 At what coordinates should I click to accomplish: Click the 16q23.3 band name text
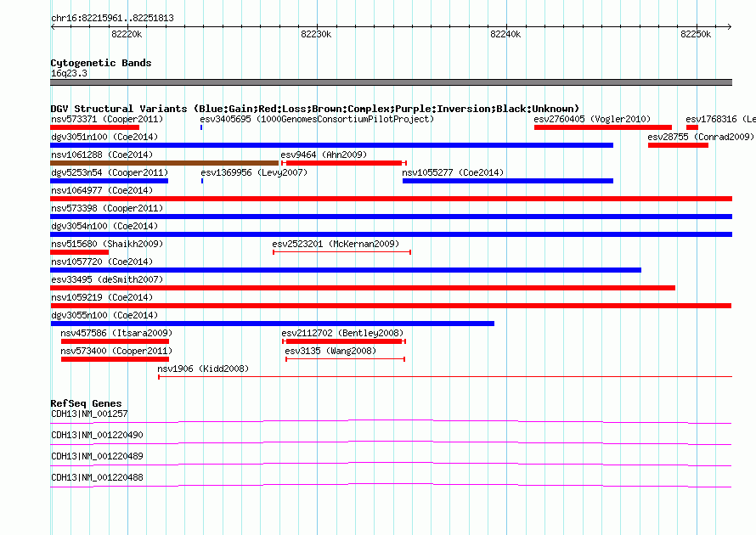(x=69, y=73)
